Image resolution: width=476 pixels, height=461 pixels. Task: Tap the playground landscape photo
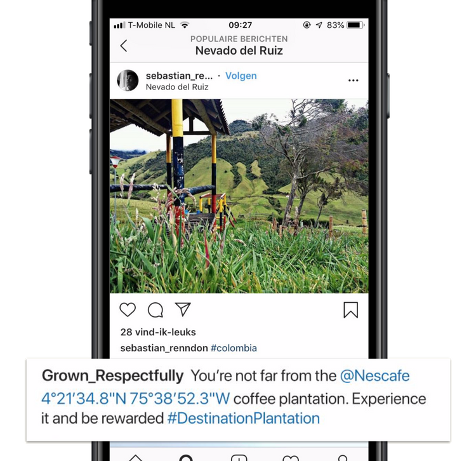coord(239,196)
